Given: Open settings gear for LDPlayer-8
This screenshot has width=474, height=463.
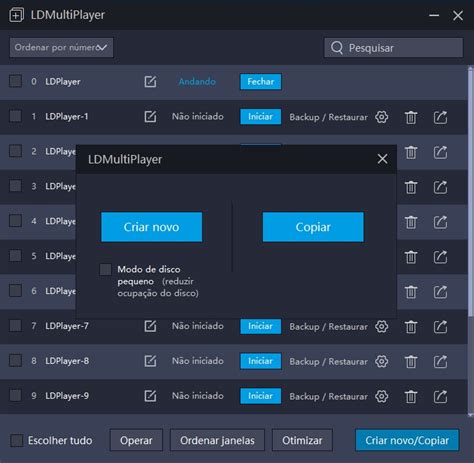Looking at the screenshot, I should 381,361.
